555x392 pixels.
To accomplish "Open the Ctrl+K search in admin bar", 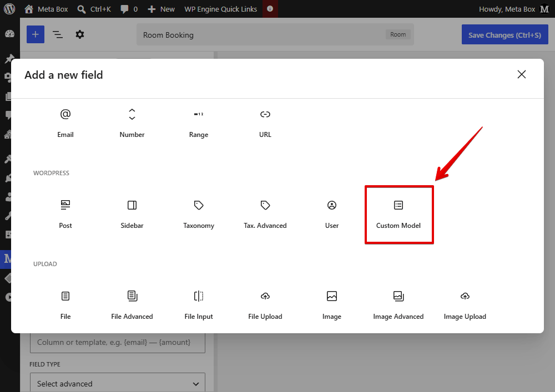I will 94,9.
